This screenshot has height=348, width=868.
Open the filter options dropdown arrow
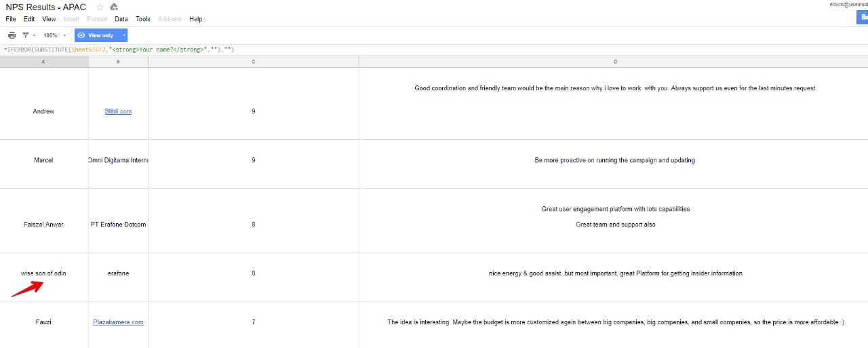click(x=33, y=35)
